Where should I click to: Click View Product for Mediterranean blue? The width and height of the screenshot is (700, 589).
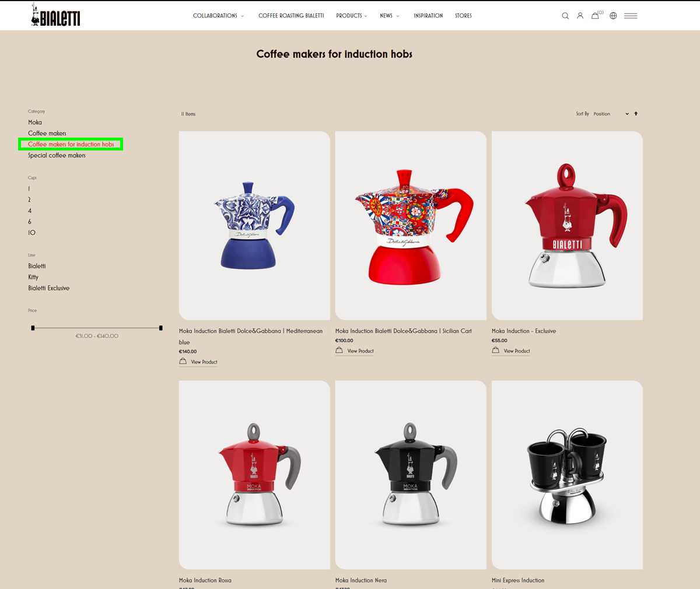204,362
